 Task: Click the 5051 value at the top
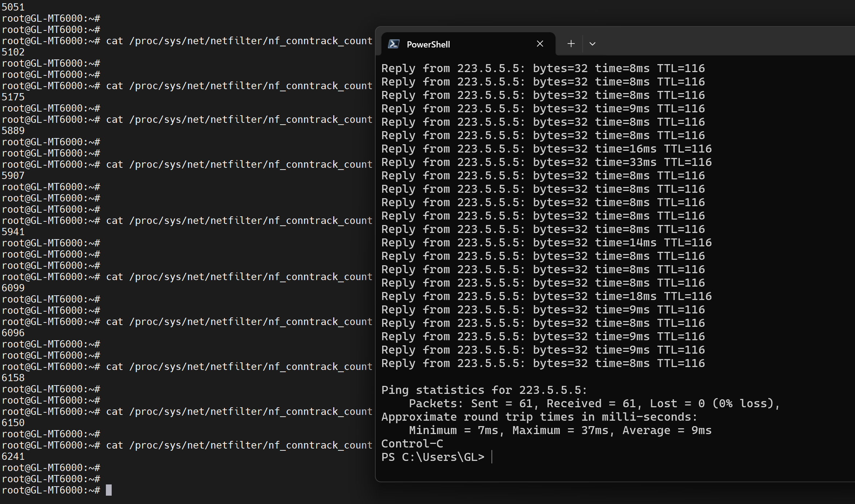coord(13,7)
